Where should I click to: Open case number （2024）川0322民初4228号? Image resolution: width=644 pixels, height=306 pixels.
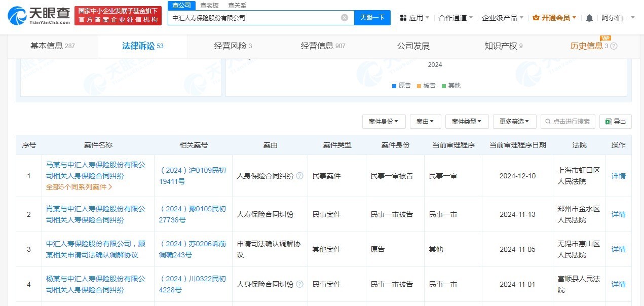click(x=193, y=284)
